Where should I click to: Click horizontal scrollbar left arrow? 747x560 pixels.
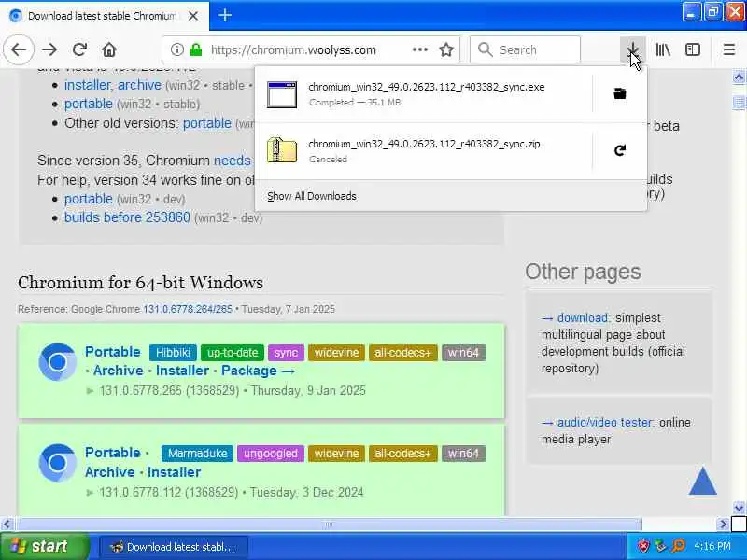tap(7, 525)
